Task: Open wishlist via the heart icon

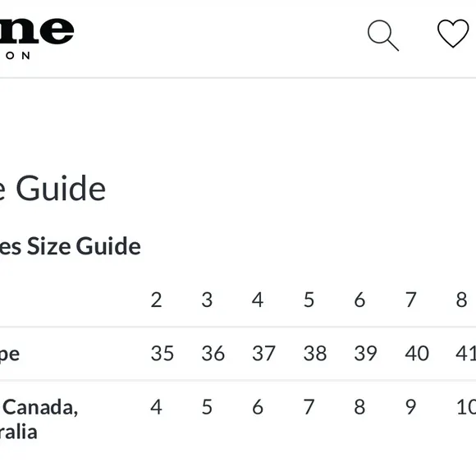Action: coord(453,34)
